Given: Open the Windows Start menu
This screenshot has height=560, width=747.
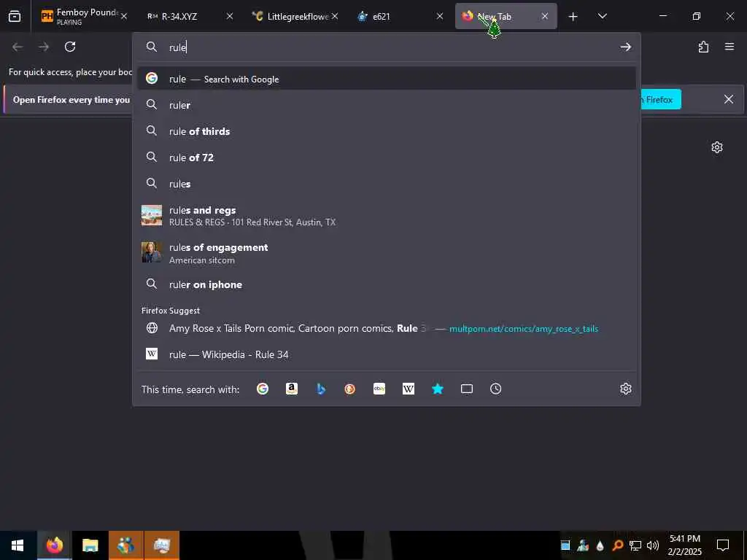Looking at the screenshot, I should point(18,545).
